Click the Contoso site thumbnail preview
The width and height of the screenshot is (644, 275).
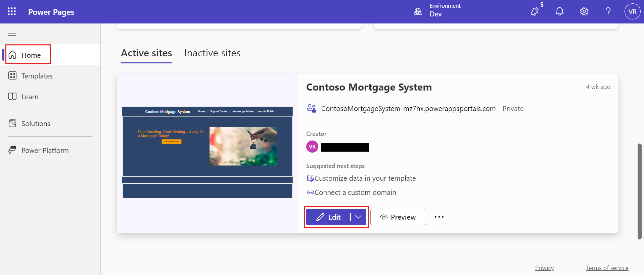207,153
